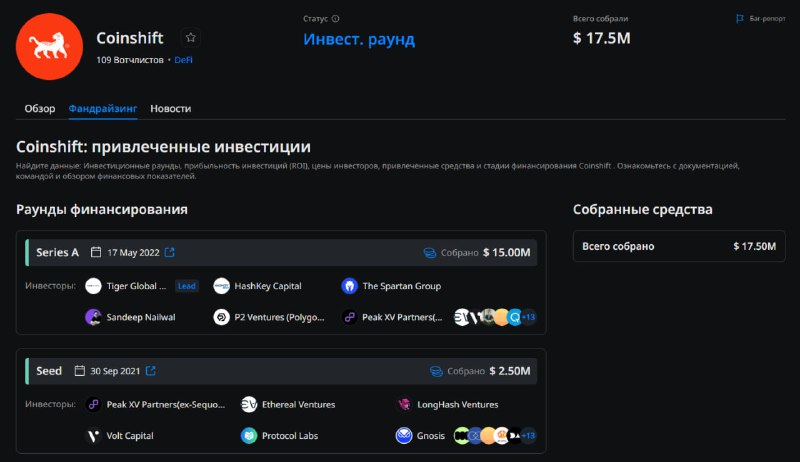Click coins icon beside Seed raised amount
800x462 pixels.
[436, 371]
